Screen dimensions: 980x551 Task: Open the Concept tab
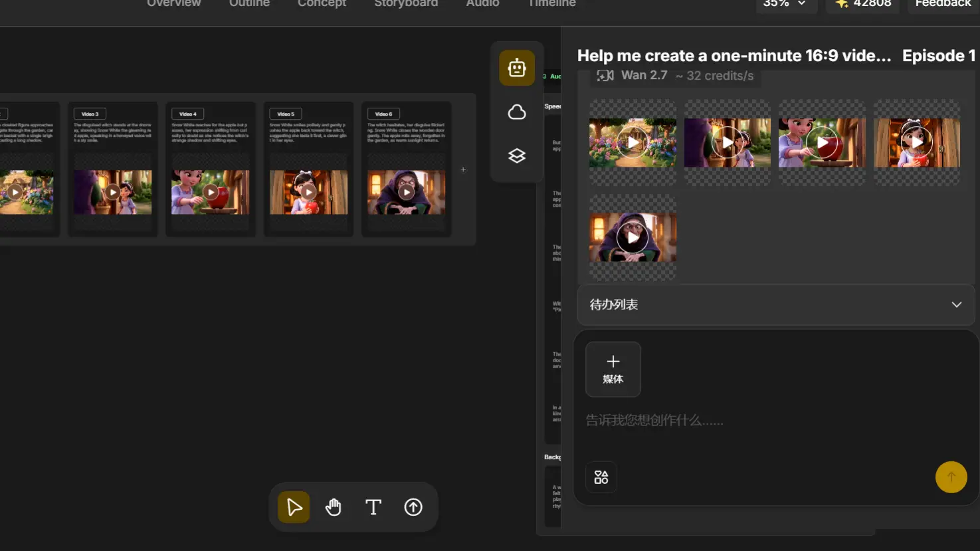322,3
